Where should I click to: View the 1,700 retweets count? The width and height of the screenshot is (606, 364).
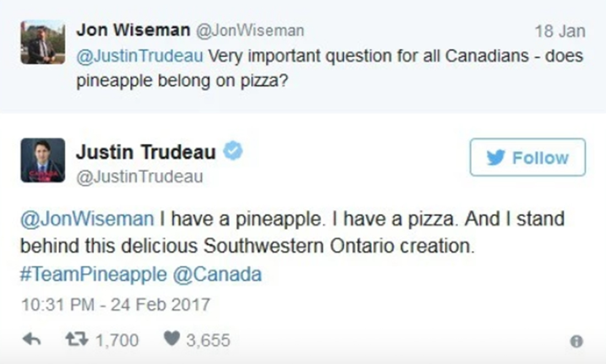point(117,340)
